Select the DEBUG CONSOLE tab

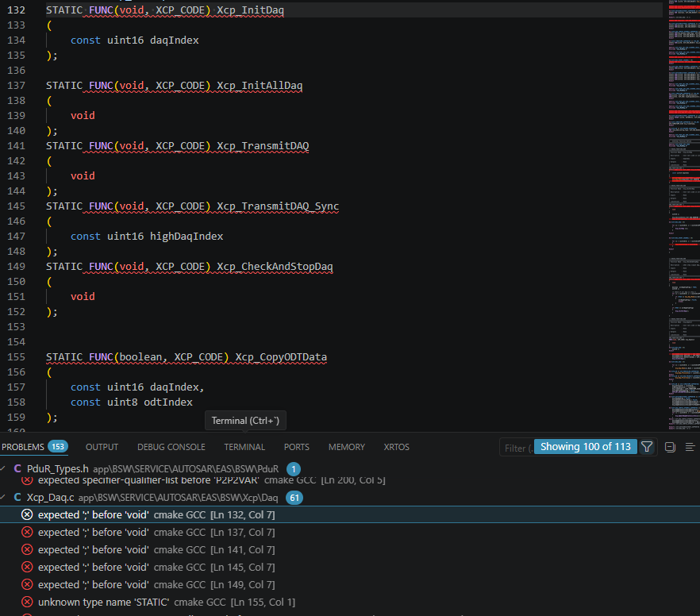pos(171,447)
